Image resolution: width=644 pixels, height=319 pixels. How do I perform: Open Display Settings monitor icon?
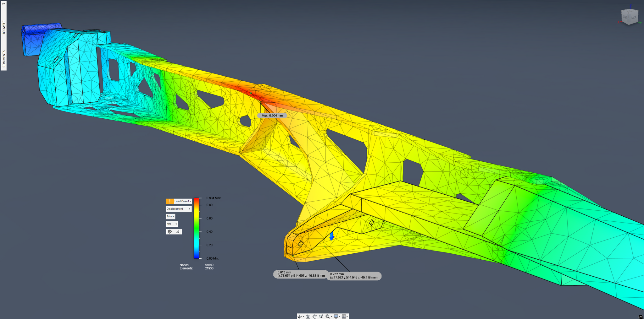(x=336, y=316)
